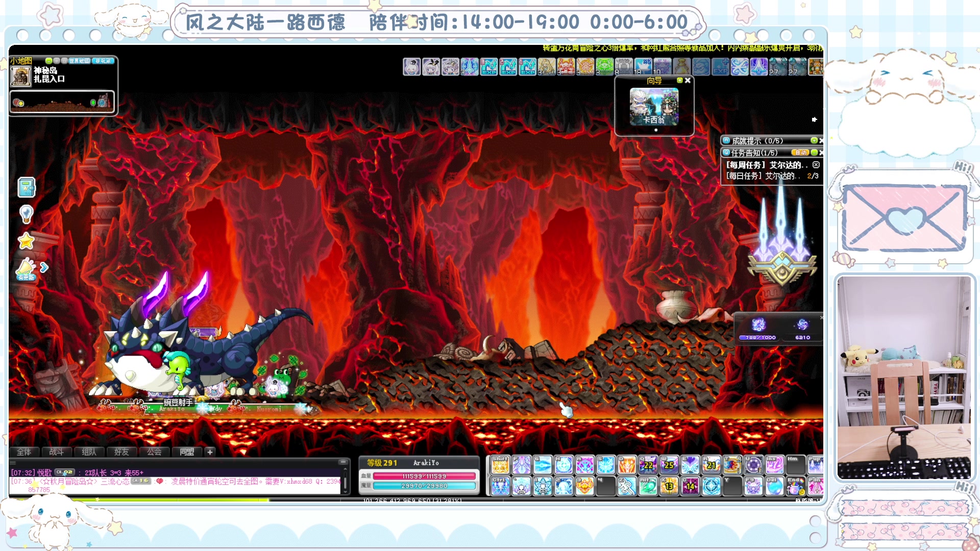Viewport: 980px width, 551px height.
Task: Click the 扎昆入口 map location icon
Action: pos(21,76)
